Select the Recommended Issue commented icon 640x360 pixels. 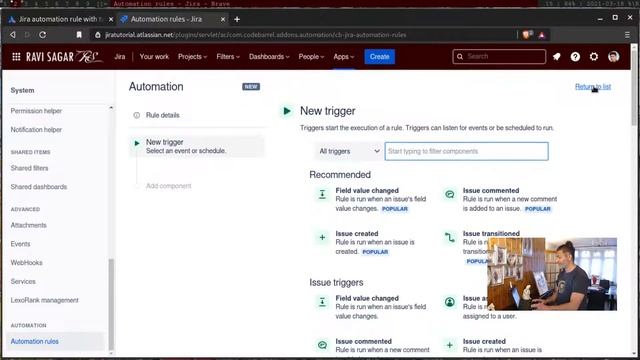[449, 195]
